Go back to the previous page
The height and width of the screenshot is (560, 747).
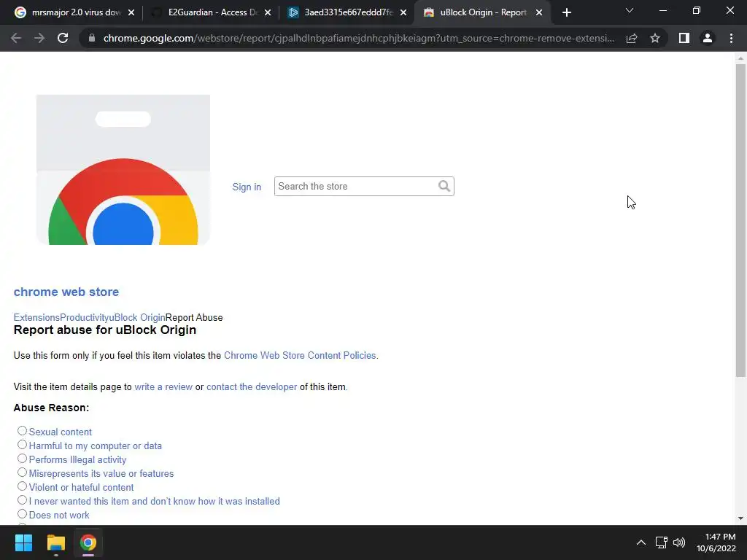pos(16,38)
